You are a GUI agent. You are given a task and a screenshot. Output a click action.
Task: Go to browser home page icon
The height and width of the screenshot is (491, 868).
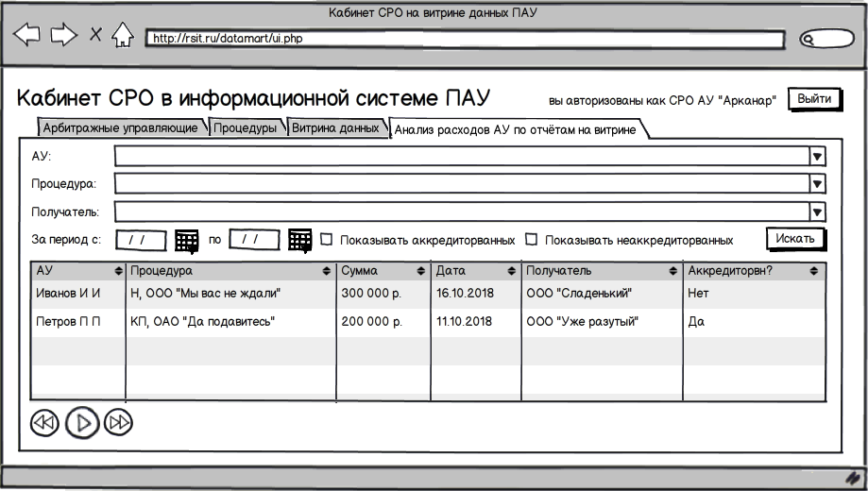pyautogui.click(x=124, y=37)
